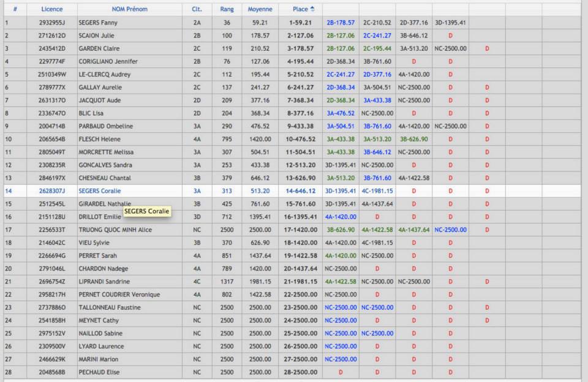This screenshot has width=588, height=382.
Task: Open blue 3D-1395.41 in SEGERS Coralie's row
Action: [x=341, y=191]
